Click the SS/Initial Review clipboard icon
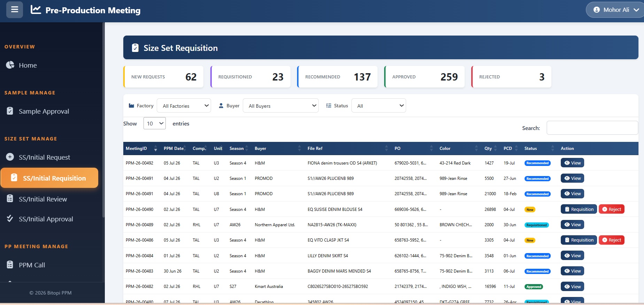 point(10,198)
